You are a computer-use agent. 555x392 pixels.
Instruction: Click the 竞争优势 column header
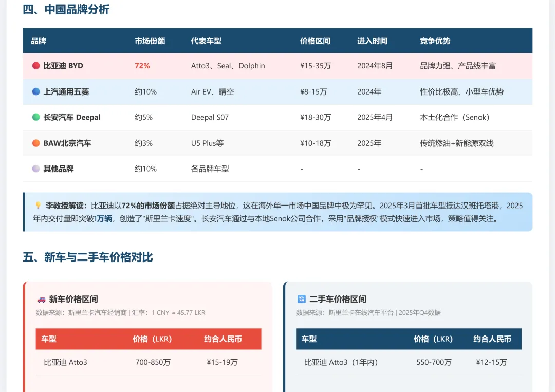[435, 41]
